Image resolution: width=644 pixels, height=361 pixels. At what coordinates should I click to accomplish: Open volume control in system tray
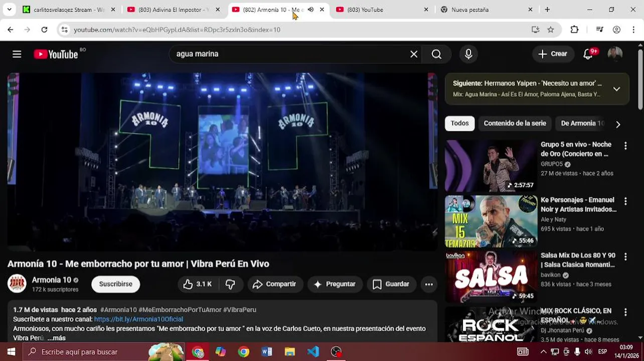[x=588, y=352]
